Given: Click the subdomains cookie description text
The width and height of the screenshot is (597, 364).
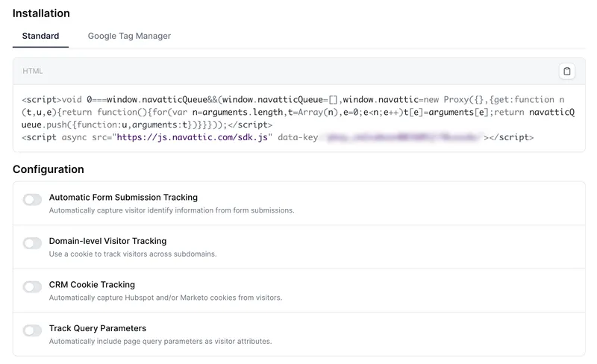Looking at the screenshot, I should click(132, 254).
